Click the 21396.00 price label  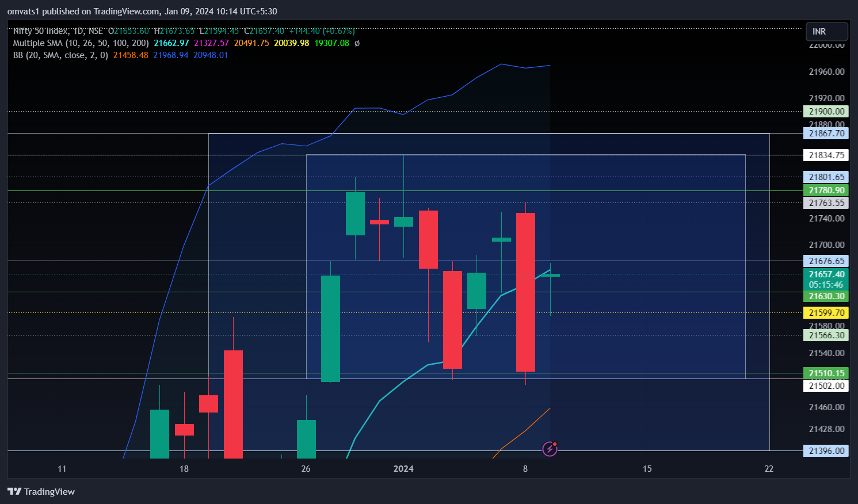826,451
